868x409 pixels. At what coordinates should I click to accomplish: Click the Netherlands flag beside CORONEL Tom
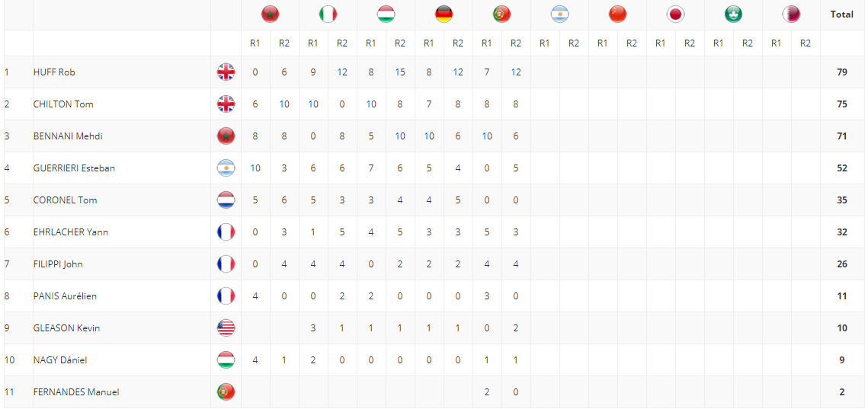pos(226,200)
